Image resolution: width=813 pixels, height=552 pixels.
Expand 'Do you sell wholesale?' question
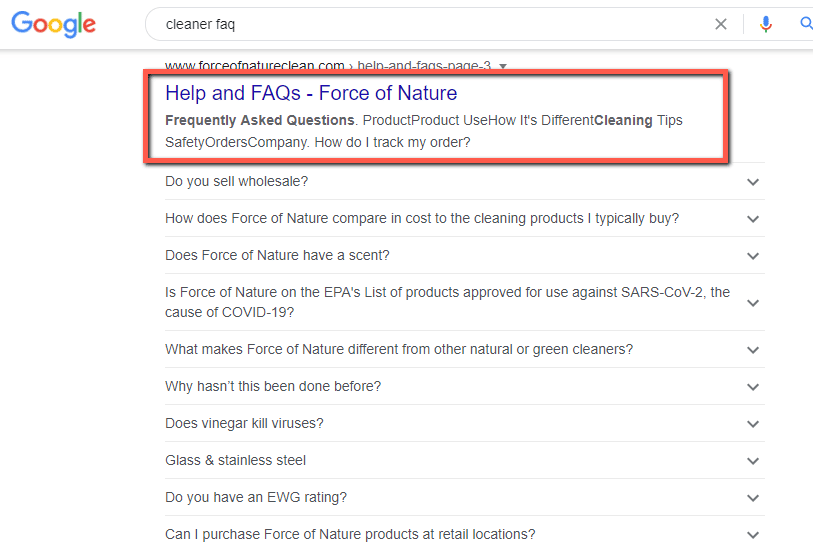click(465, 181)
